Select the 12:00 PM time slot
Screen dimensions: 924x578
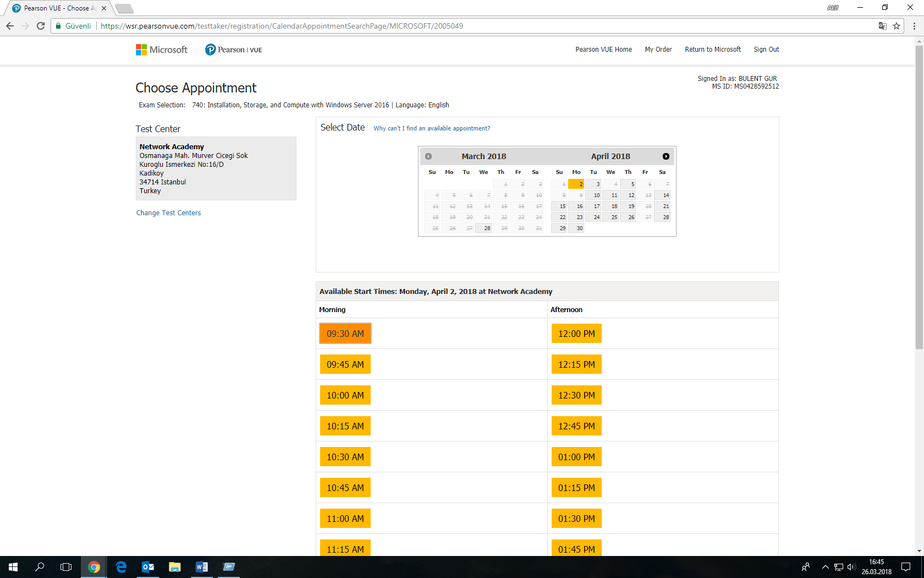[576, 334]
